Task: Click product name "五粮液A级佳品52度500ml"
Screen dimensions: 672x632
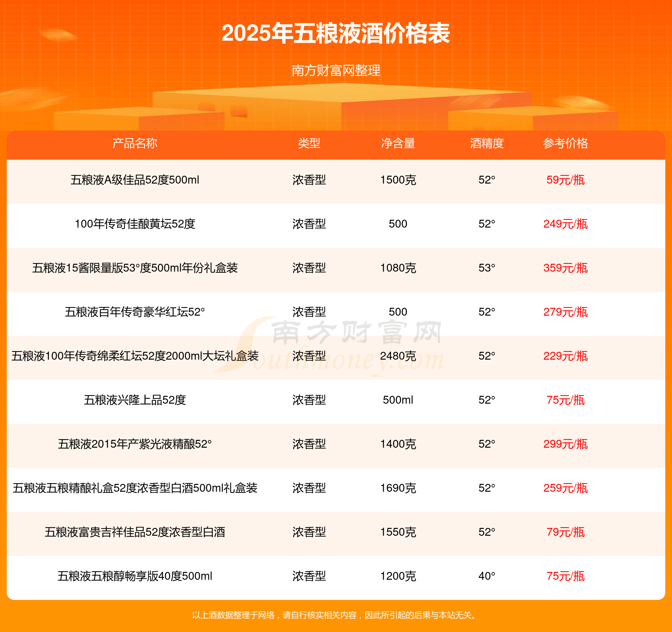Action: 135,180
